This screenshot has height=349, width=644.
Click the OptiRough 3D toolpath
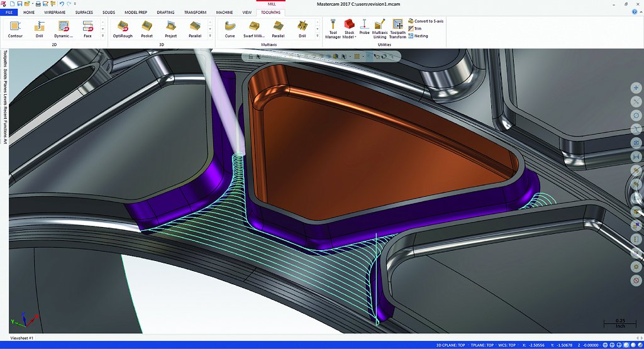tap(123, 28)
